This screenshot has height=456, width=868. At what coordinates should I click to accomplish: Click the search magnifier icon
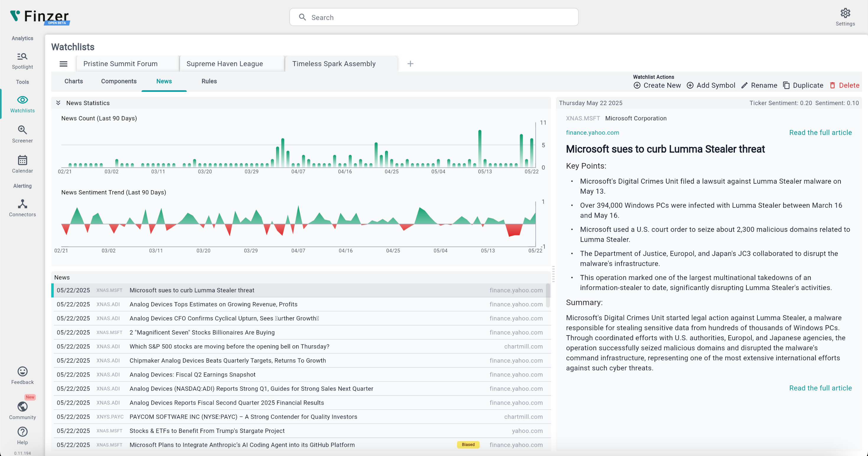pyautogui.click(x=302, y=17)
